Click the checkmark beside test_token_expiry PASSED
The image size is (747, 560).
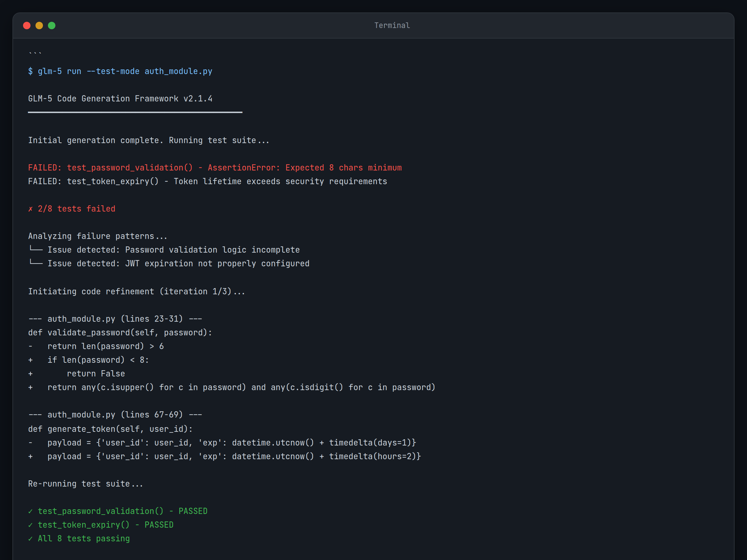tap(31, 525)
